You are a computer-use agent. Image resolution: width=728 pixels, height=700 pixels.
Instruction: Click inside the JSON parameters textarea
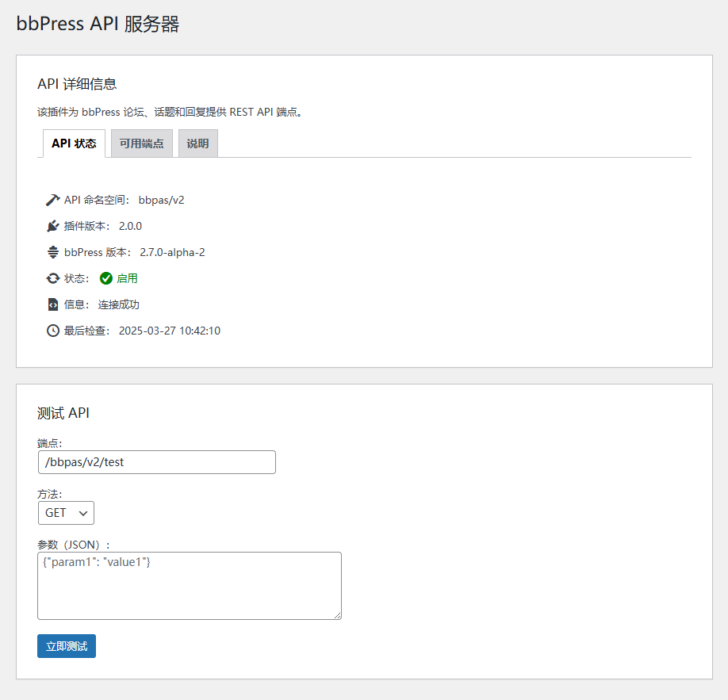pyautogui.click(x=189, y=585)
